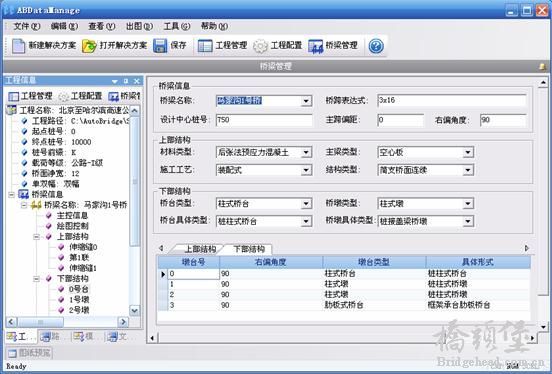Screen dimensions: 552x374
Task: Open the 文件 menu
Action: 27,26
